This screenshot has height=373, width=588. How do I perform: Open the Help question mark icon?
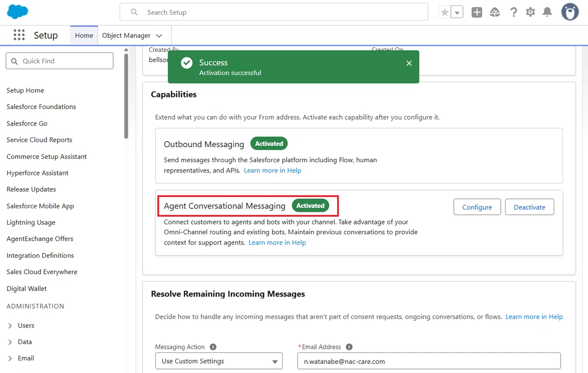coord(513,12)
